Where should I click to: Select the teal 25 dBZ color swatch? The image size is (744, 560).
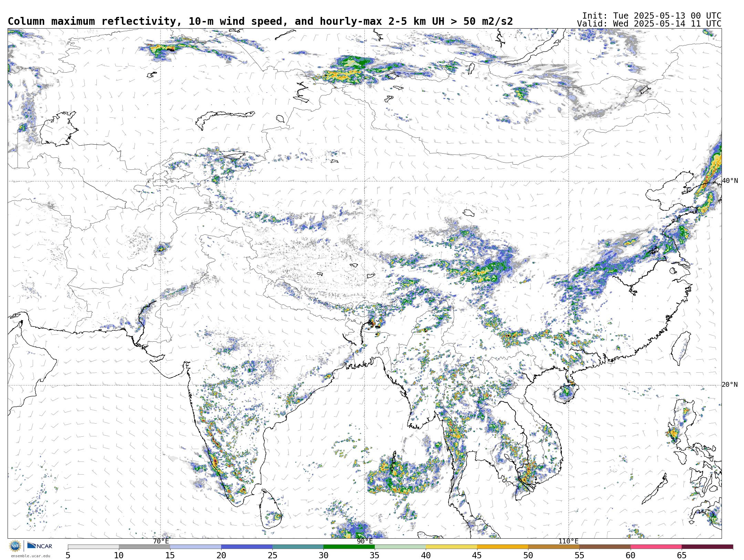click(298, 547)
